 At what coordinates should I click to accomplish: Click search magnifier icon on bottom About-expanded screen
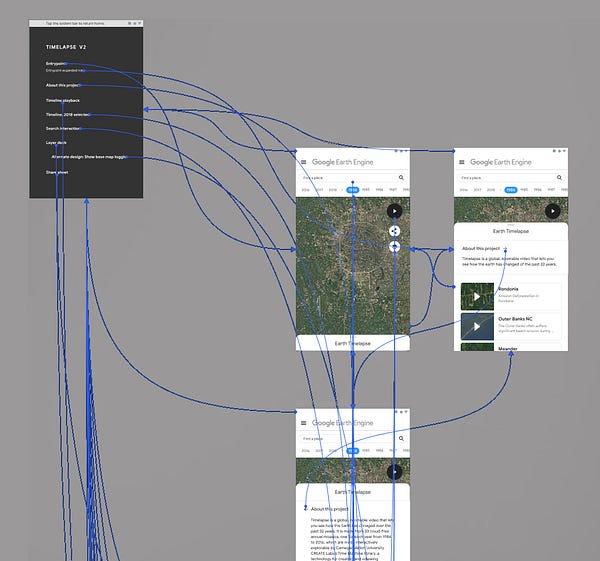click(401, 439)
